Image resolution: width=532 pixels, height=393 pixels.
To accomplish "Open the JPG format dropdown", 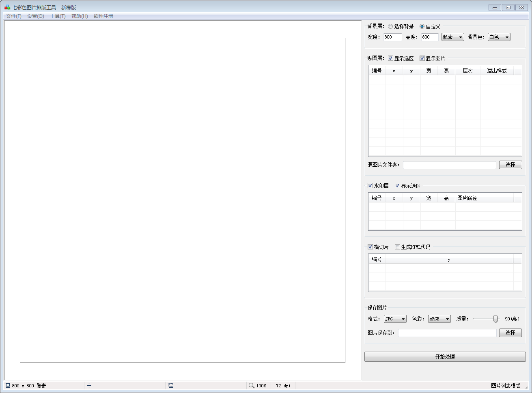I will click(x=395, y=319).
